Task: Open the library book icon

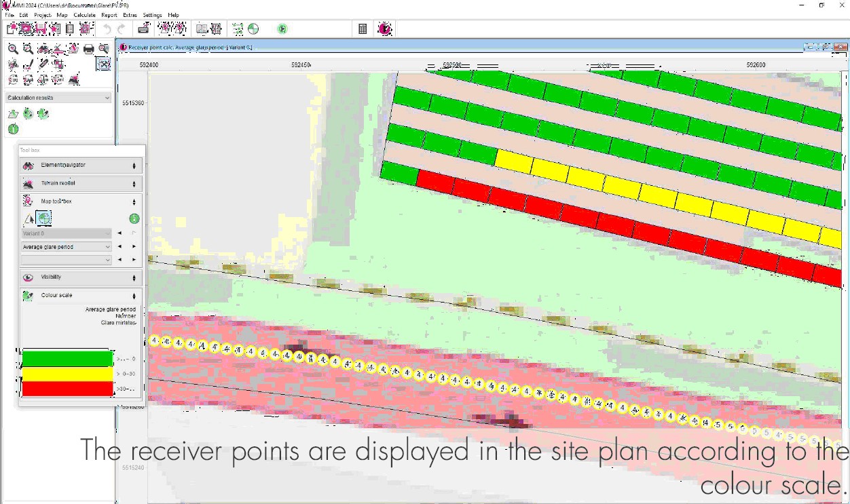Action: tap(202, 28)
